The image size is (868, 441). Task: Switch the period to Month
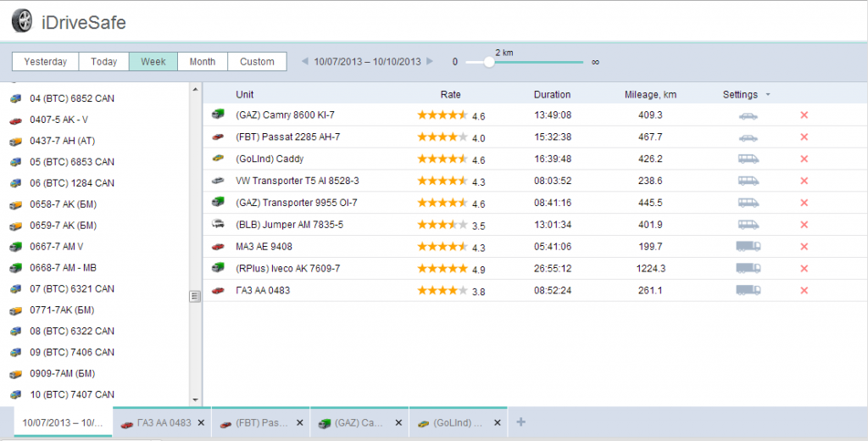tap(203, 62)
